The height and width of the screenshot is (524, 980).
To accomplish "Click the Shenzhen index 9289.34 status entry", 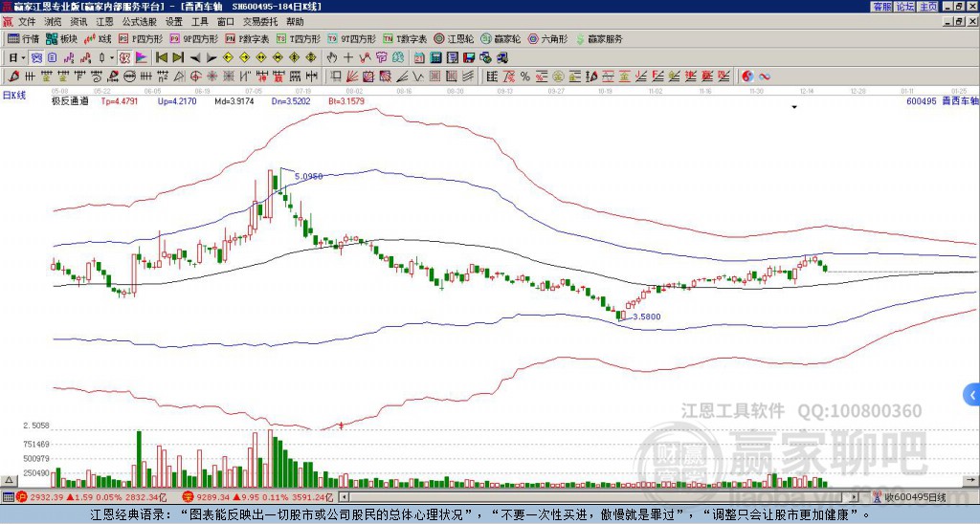I will click(259, 497).
